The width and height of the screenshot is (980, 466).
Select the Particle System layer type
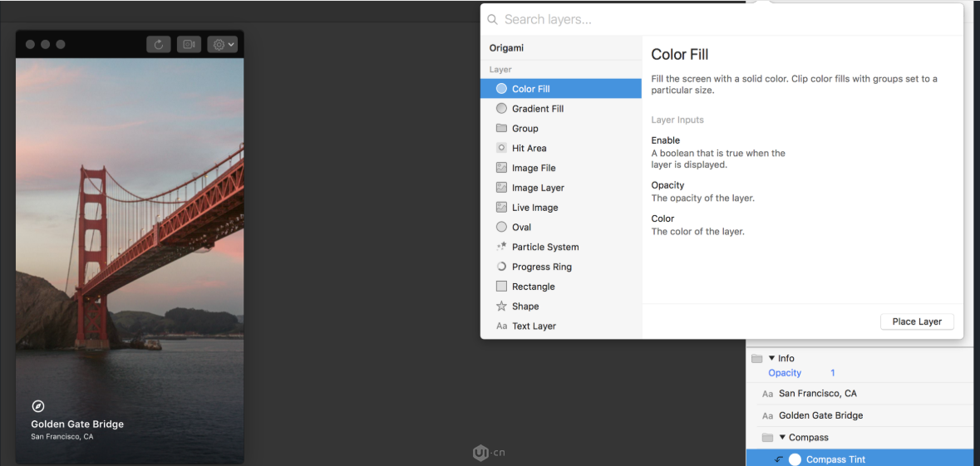pos(545,247)
